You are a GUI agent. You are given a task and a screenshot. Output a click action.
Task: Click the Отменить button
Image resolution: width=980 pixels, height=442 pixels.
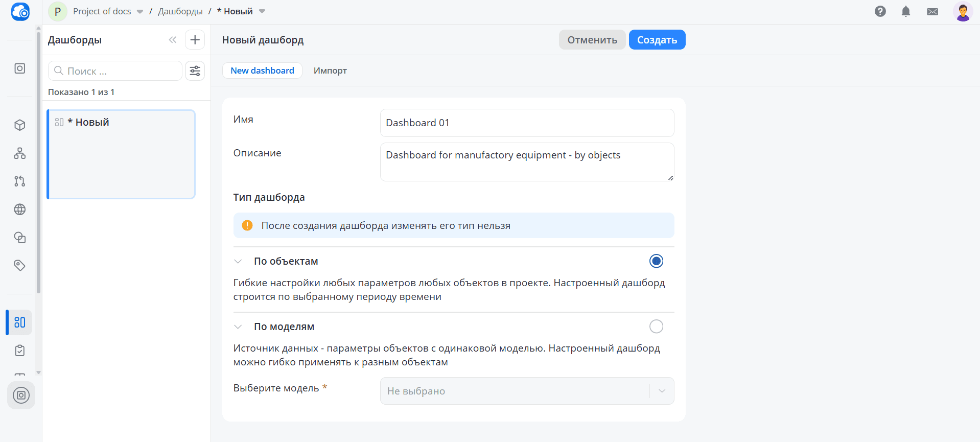[592, 40]
